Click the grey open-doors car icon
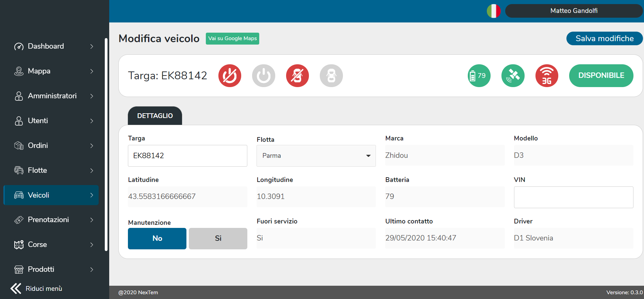Image resolution: width=644 pixels, height=299 pixels. coord(331,76)
